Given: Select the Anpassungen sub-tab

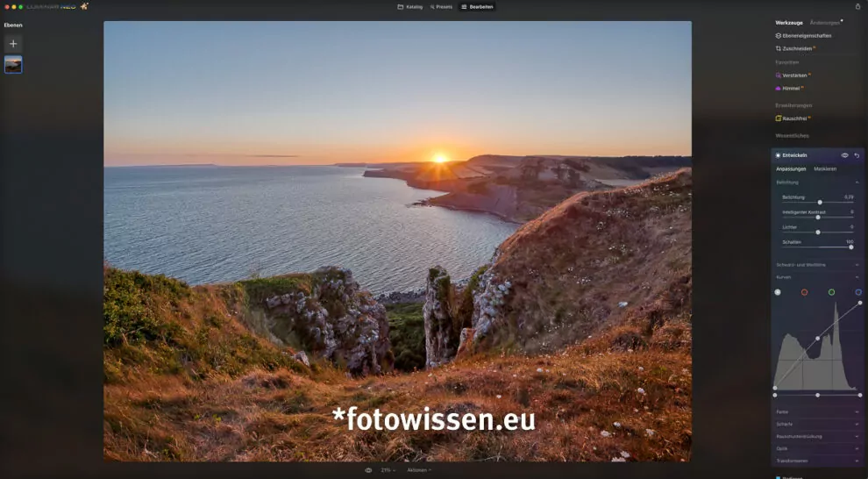Looking at the screenshot, I should pos(791,169).
